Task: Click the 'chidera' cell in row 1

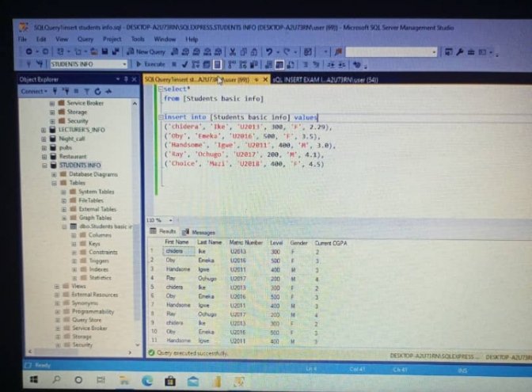Action: pos(179,251)
